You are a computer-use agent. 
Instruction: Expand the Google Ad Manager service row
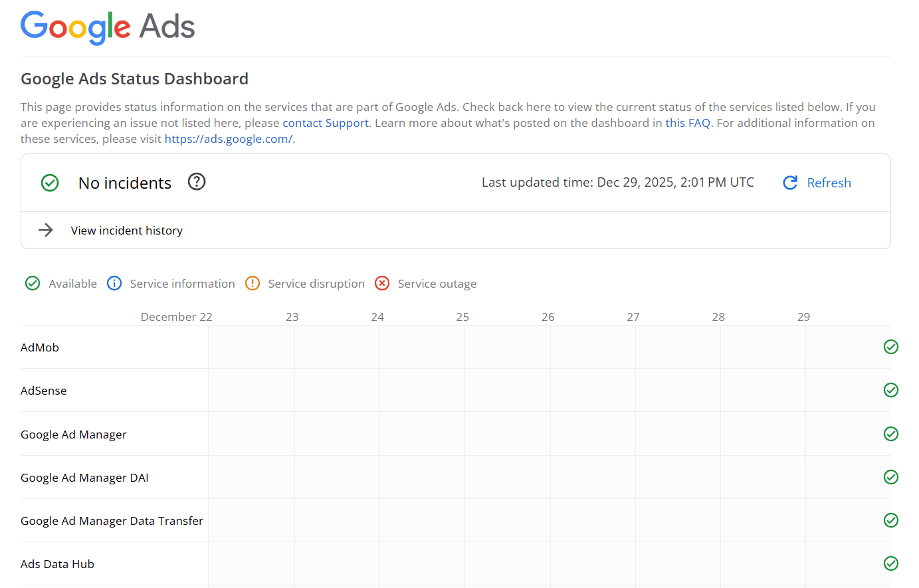click(x=73, y=434)
